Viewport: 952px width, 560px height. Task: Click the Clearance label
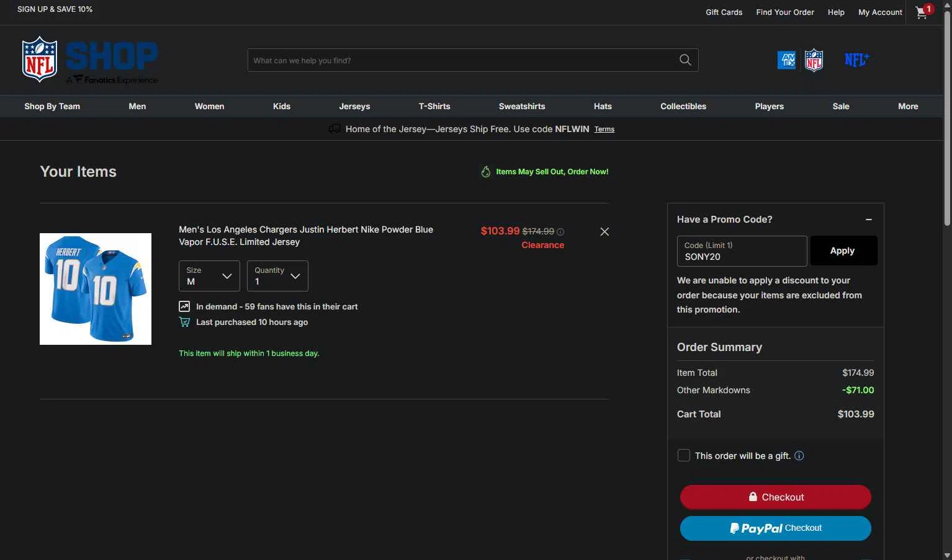543,246
